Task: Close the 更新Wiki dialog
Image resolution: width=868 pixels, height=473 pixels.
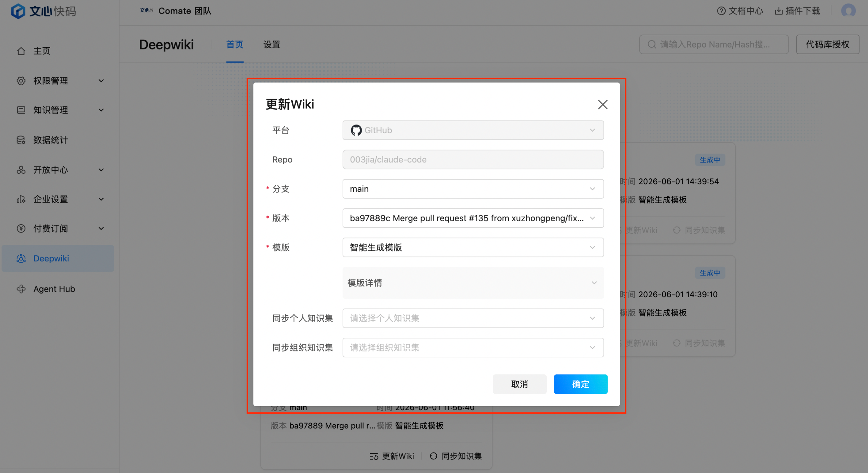Action: coord(602,104)
